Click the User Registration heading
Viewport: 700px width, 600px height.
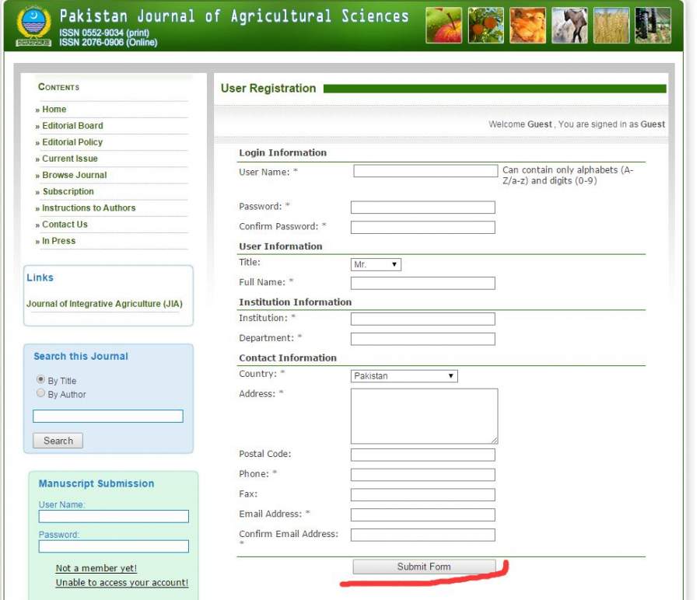click(x=268, y=89)
